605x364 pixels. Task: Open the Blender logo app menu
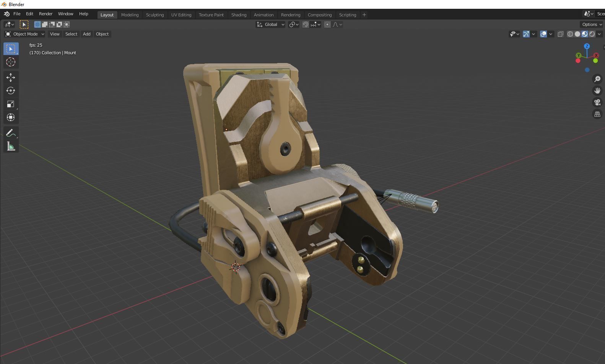coord(7,14)
